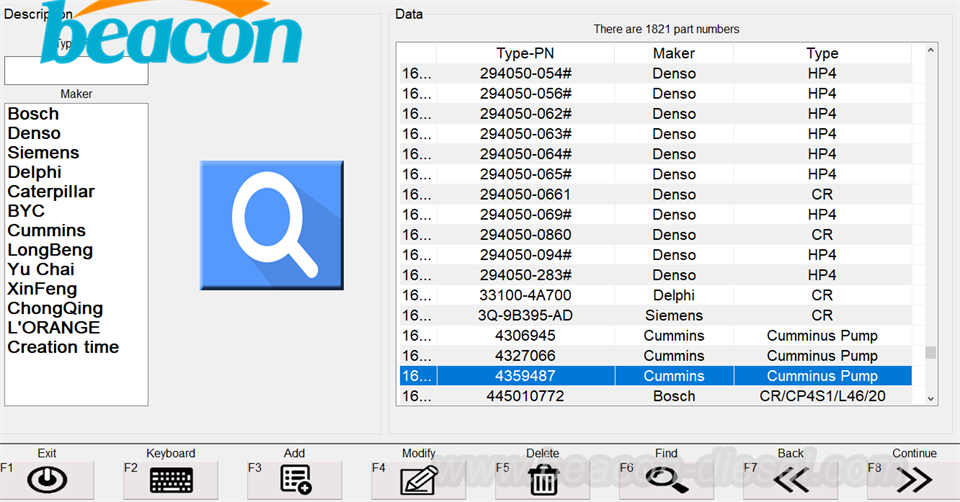
Task: Click the Type-PN column header
Action: pyautogui.click(x=525, y=53)
